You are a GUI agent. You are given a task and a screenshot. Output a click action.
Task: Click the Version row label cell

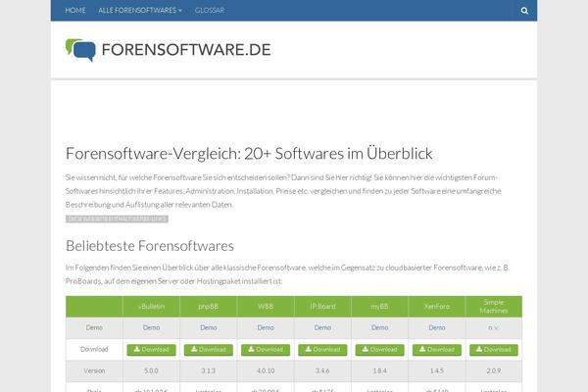coord(94,371)
